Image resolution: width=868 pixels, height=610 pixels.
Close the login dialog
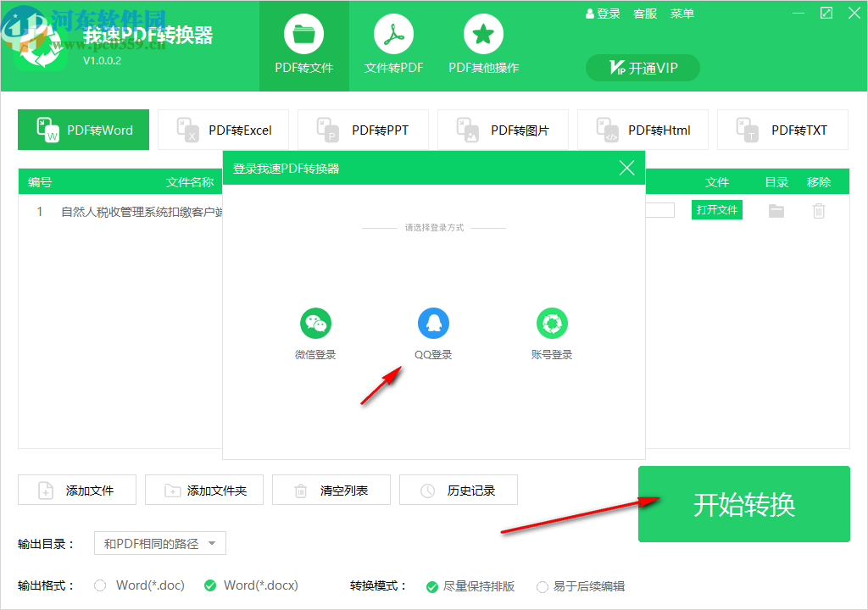[626, 168]
